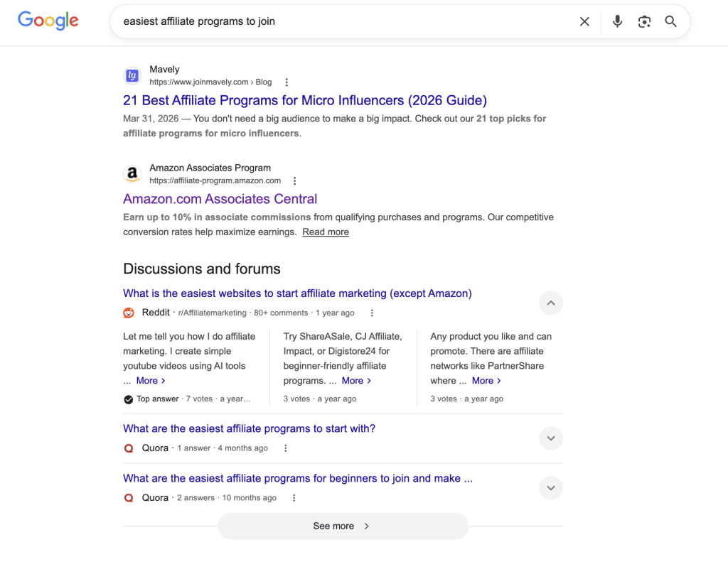Click the Mavely site favicon
The width and height of the screenshot is (728, 562).
132,75
